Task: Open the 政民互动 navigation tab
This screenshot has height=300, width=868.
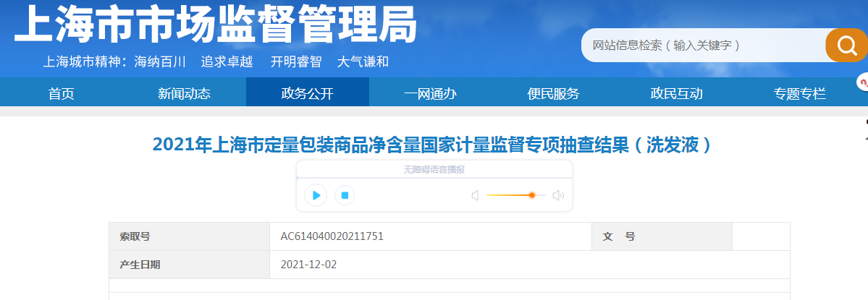Action: tap(676, 93)
